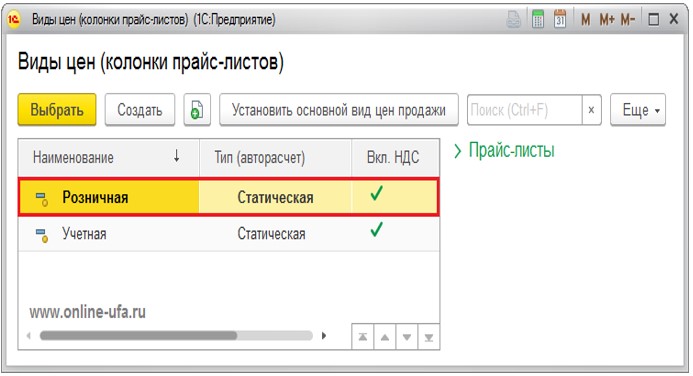Click the НДС checkmark in Розничная row

click(377, 194)
